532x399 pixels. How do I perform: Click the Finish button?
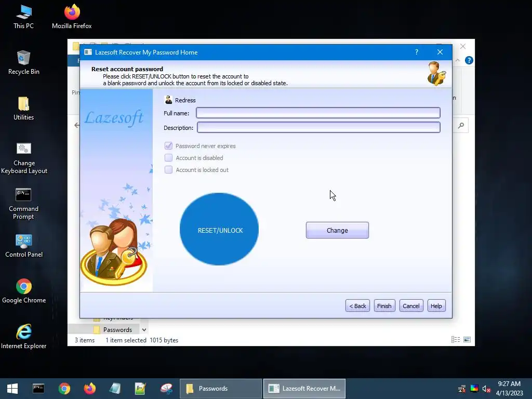point(384,305)
